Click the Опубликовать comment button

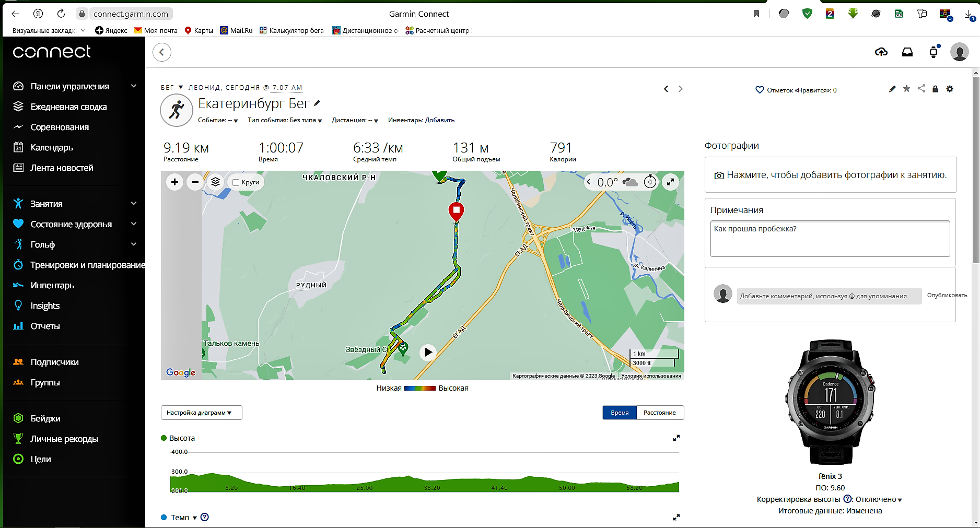(947, 295)
